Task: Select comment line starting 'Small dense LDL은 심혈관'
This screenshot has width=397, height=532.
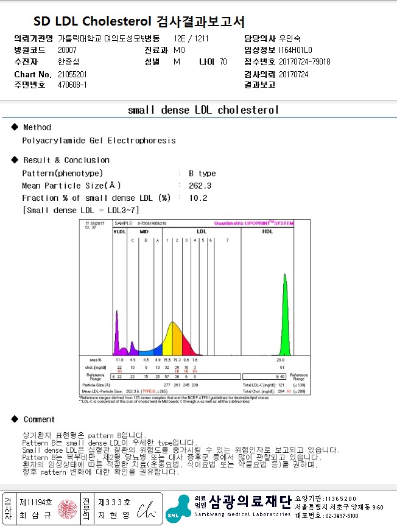Action: 181,450
